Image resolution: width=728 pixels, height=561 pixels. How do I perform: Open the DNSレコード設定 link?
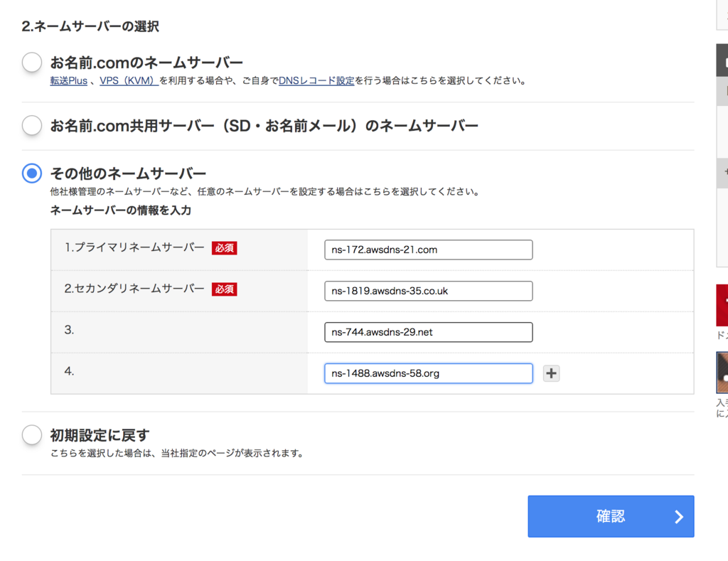316,81
